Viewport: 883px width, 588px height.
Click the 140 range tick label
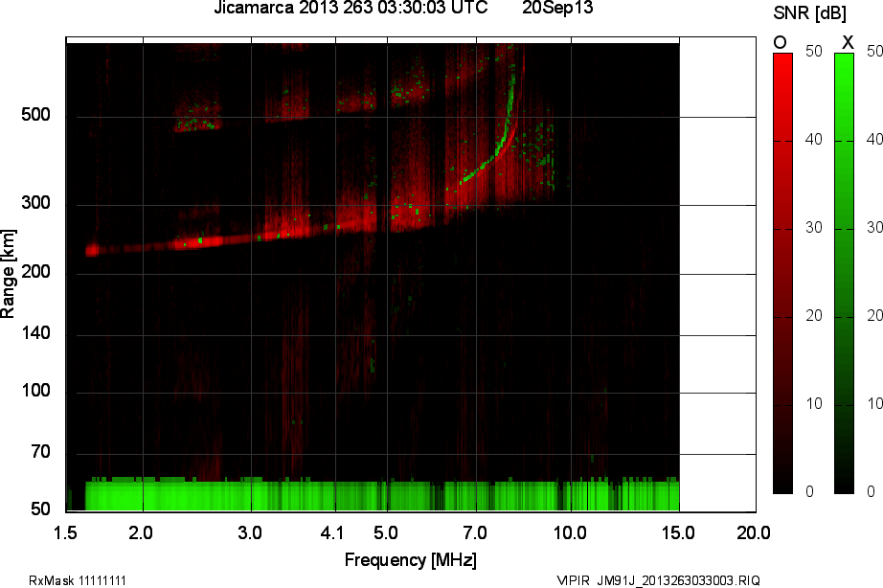36,333
